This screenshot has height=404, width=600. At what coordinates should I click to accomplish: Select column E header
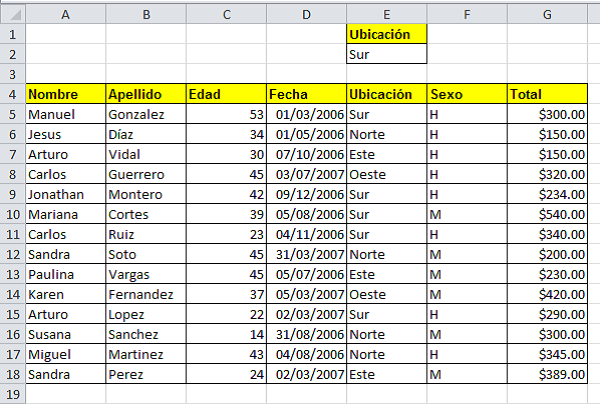(387, 14)
